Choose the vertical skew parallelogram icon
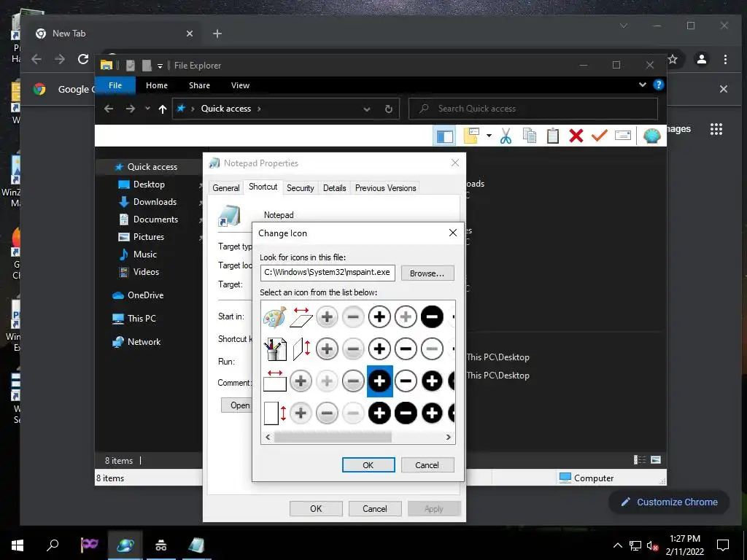 click(301, 349)
